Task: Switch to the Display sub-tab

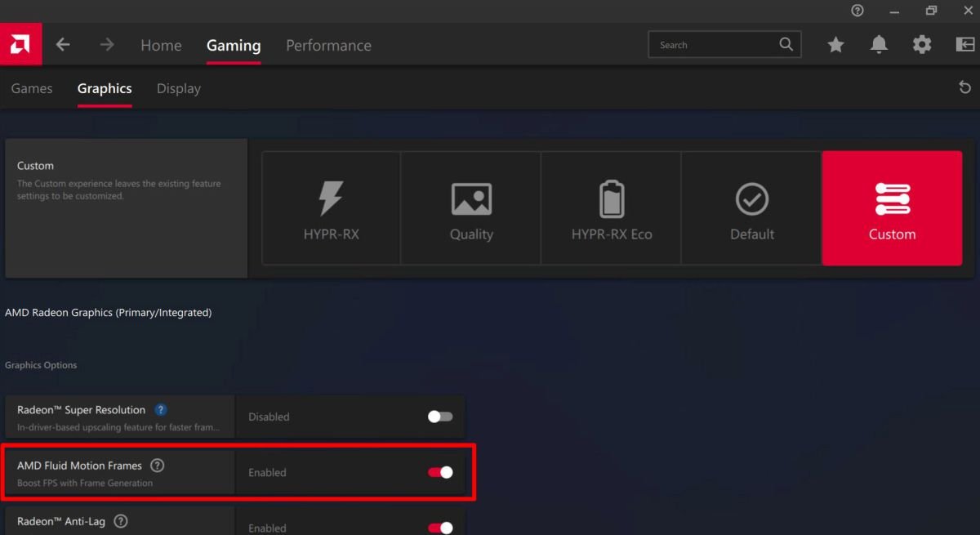Action: pos(179,88)
